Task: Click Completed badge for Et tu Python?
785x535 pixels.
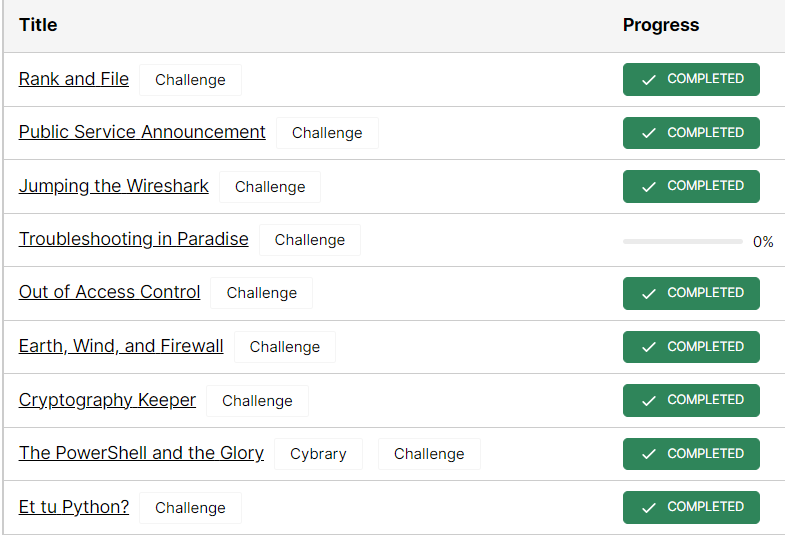Action: 691,507
